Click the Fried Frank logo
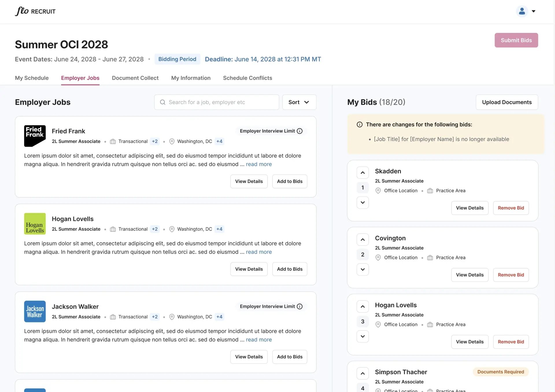The image size is (555, 392). click(35, 136)
